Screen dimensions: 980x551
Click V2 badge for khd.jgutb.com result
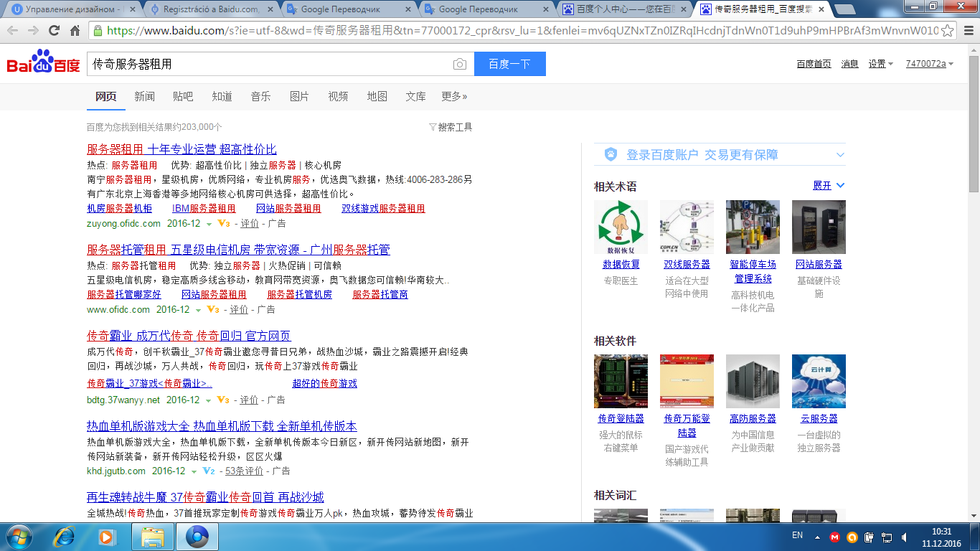209,471
